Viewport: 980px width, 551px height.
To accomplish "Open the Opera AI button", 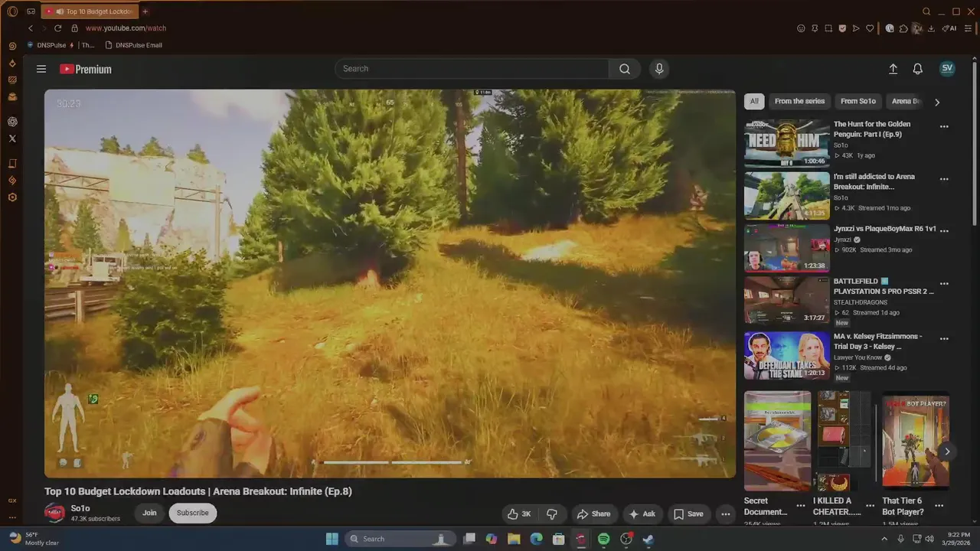I will (949, 28).
